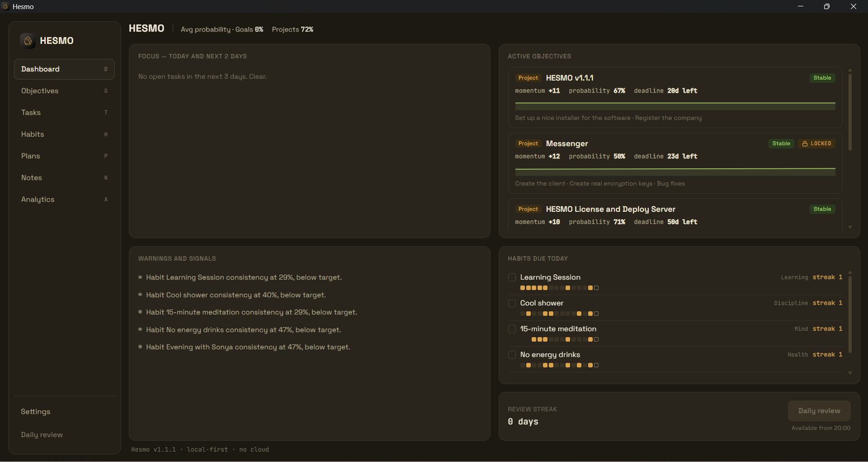Screen dimensions: 868x462
Task: Click the Discipline category label
Action: tap(791, 303)
